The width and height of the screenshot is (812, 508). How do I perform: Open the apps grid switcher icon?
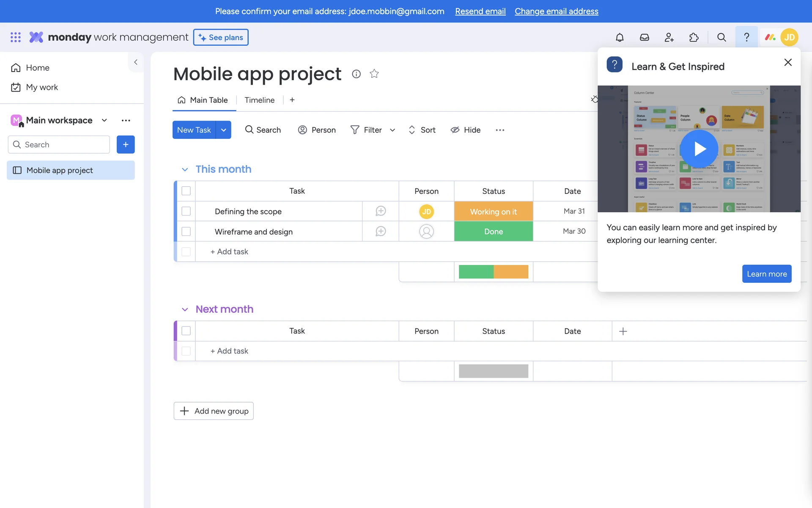16,37
